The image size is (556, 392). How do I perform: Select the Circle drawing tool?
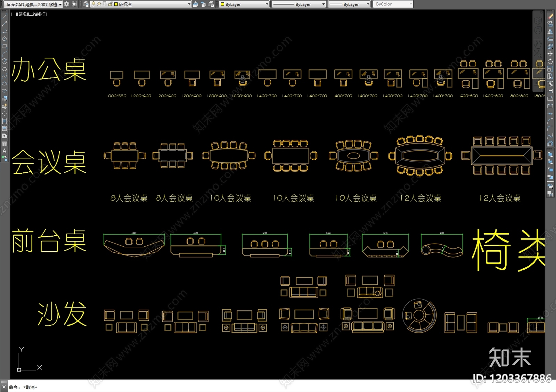pos(4,61)
